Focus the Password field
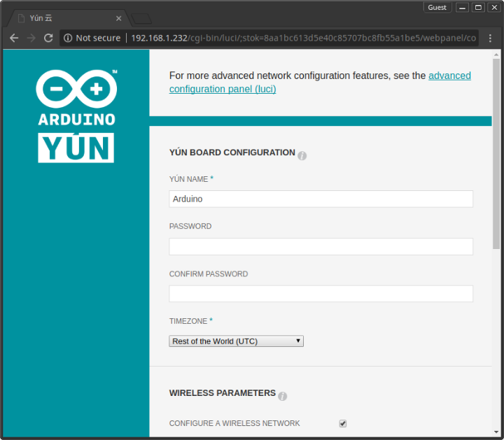The image size is (504, 440). coord(321,246)
